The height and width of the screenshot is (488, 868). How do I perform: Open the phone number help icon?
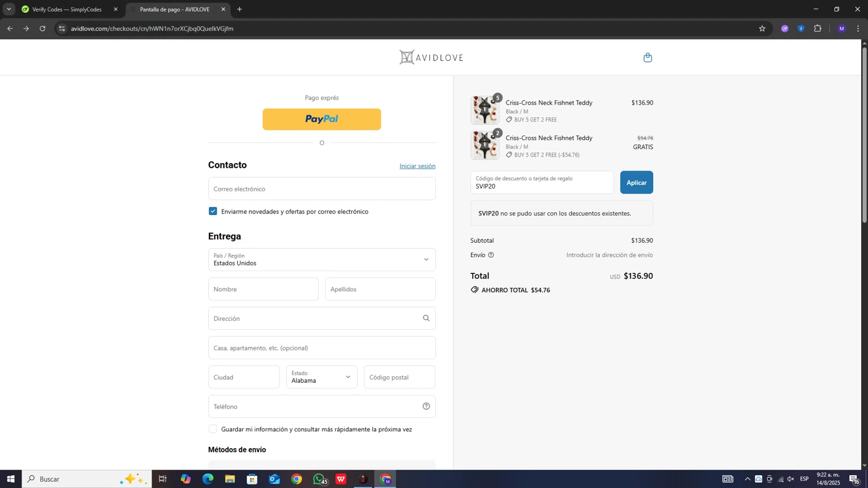pyautogui.click(x=426, y=406)
